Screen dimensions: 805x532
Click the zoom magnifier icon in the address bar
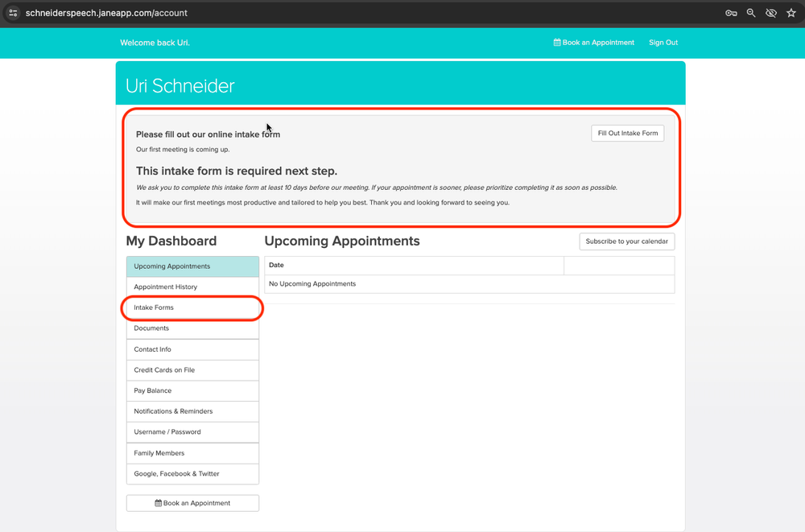750,13
